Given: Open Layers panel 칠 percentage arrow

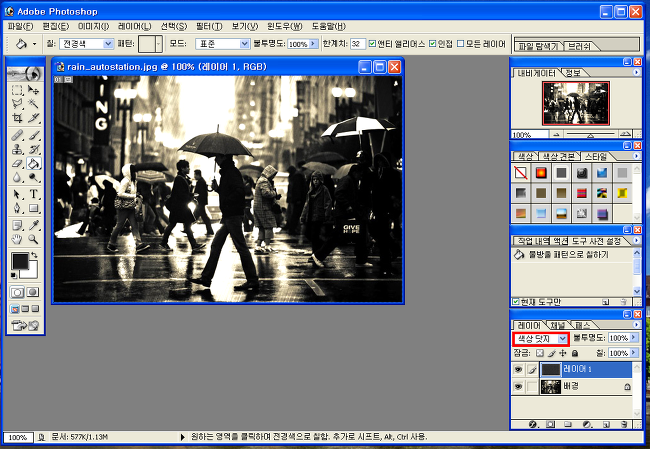Looking at the screenshot, I should (633, 353).
